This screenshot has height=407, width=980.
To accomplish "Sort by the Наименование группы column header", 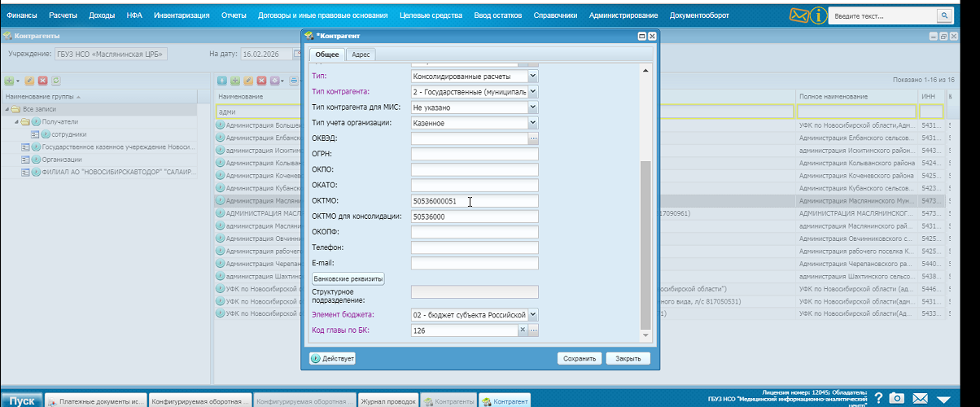I will click(98, 97).
